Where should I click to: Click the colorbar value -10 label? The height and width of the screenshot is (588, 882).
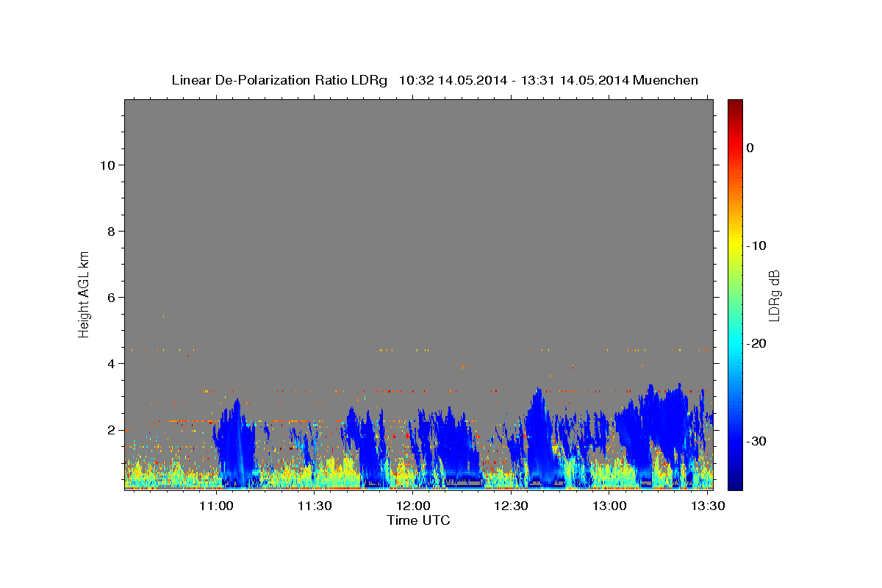pos(757,245)
